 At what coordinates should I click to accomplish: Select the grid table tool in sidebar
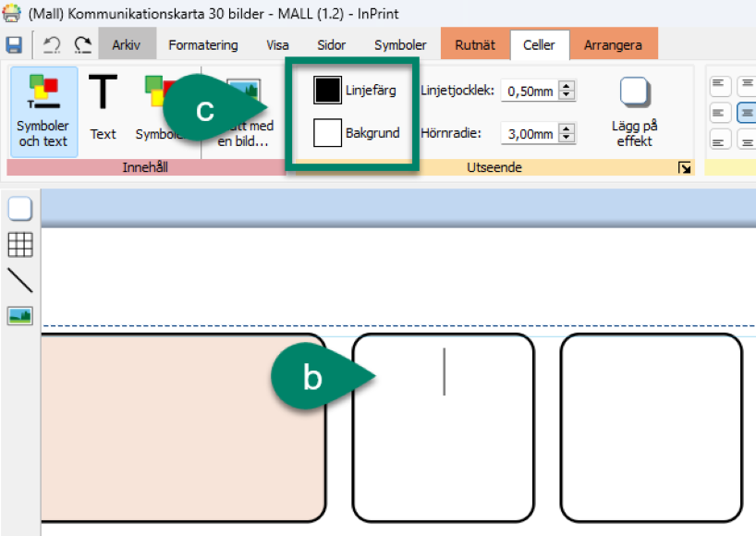[20, 244]
